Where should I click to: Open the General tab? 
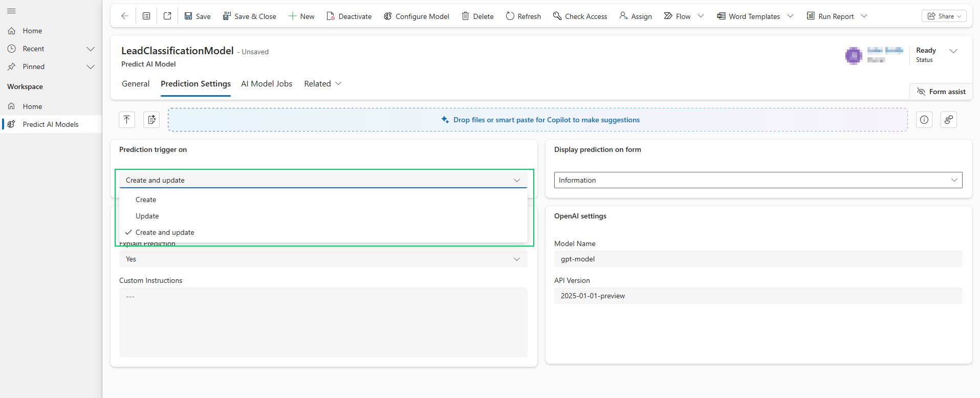[x=136, y=84]
